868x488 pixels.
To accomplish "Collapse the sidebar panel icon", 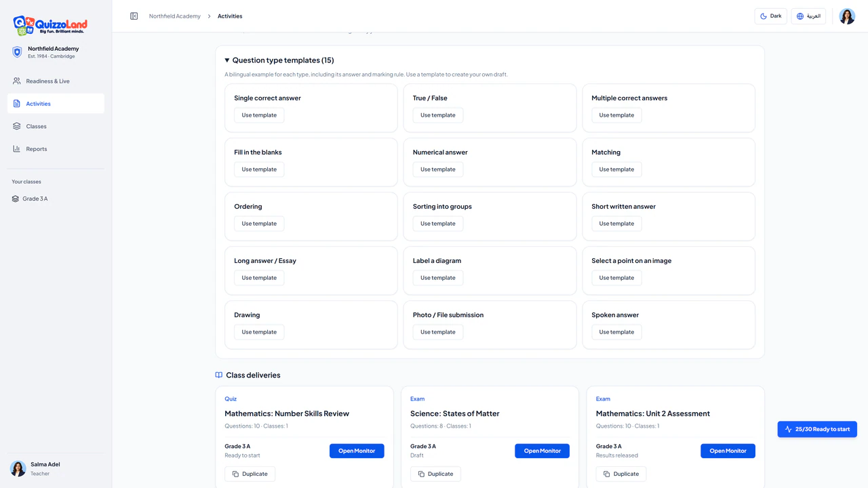I will pyautogui.click(x=134, y=16).
